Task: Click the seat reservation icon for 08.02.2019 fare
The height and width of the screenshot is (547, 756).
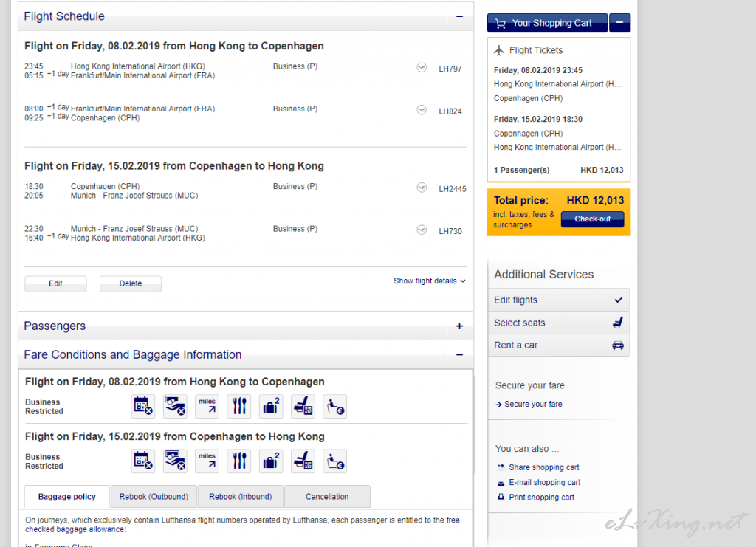Action: pyautogui.click(x=303, y=406)
